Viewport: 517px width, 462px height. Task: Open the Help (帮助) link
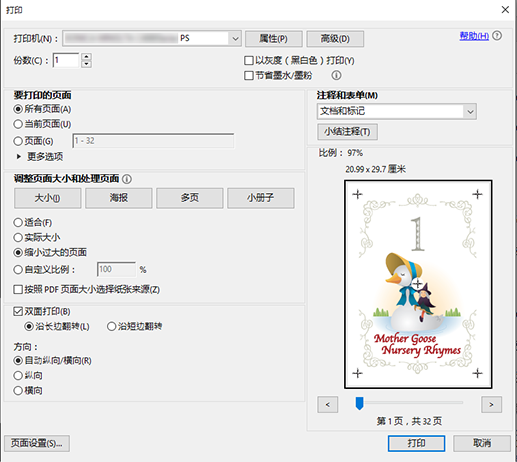[474, 36]
